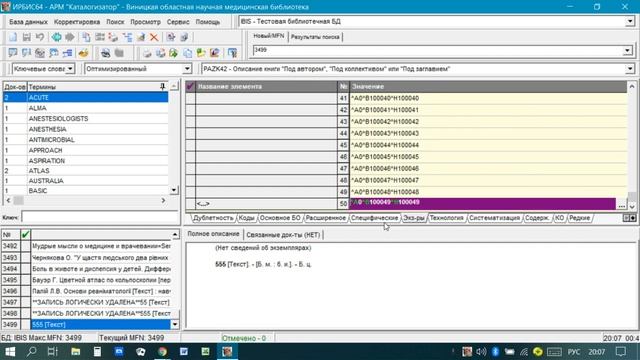Toggle the mark box in field row 45
This screenshot has width=640, height=360.
190,145
